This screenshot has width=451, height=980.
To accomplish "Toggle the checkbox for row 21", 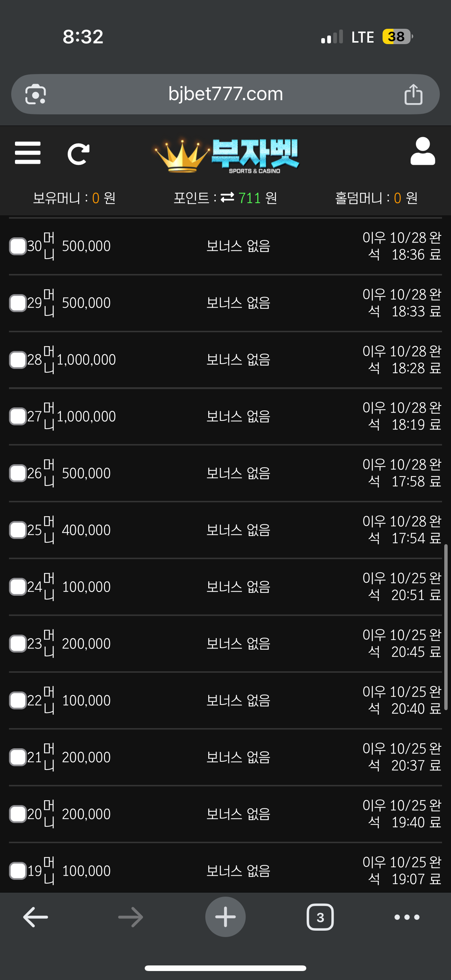I will click(18, 757).
